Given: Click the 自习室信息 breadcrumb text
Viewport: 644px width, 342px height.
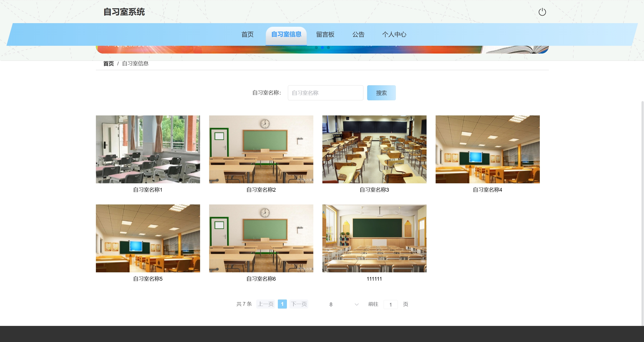Looking at the screenshot, I should coord(135,64).
